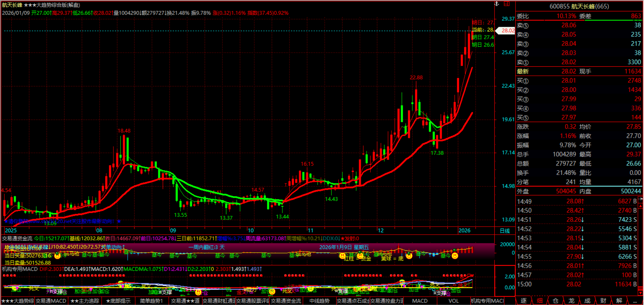This screenshot has height=305, width=644.
Task: Click the 交易通资金流 indicator panel title
Action: point(17,238)
